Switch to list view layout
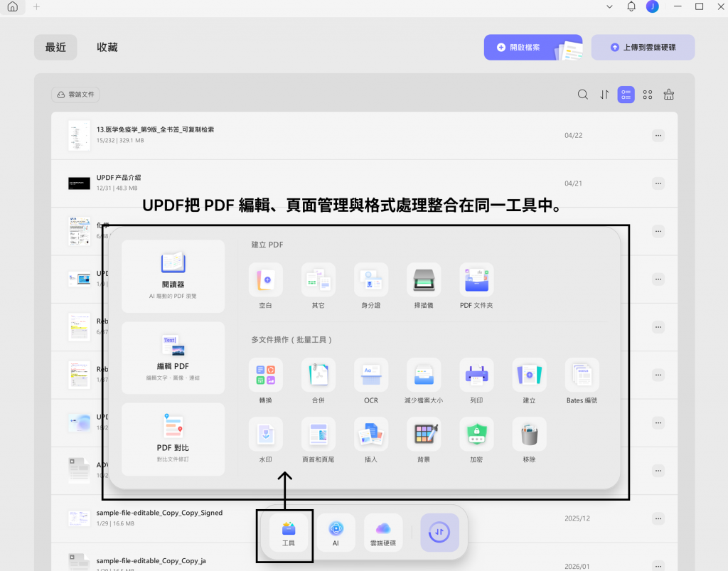Image resolution: width=728 pixels, height=571 pixels. coord(626,95)
